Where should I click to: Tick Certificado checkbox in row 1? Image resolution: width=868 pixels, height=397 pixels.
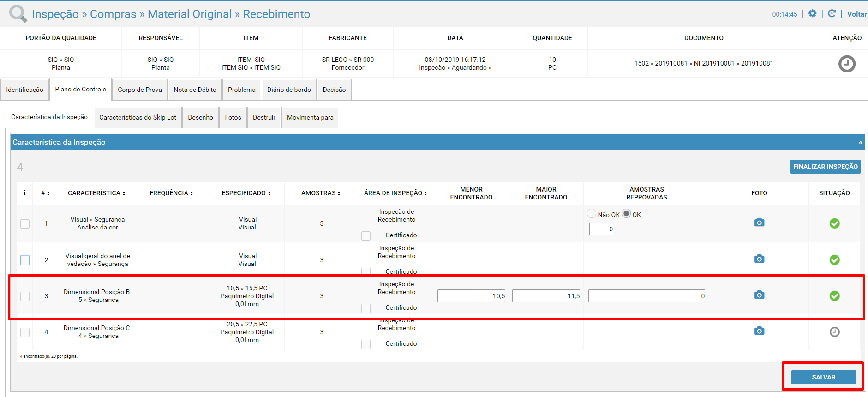coord(366,236)
